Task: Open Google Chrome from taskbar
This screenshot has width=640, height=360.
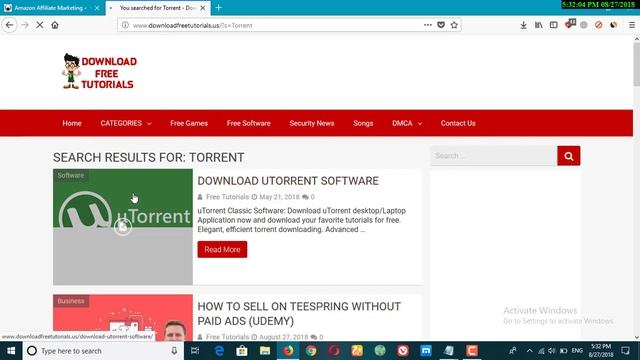Action: click(x=311, y=351)
